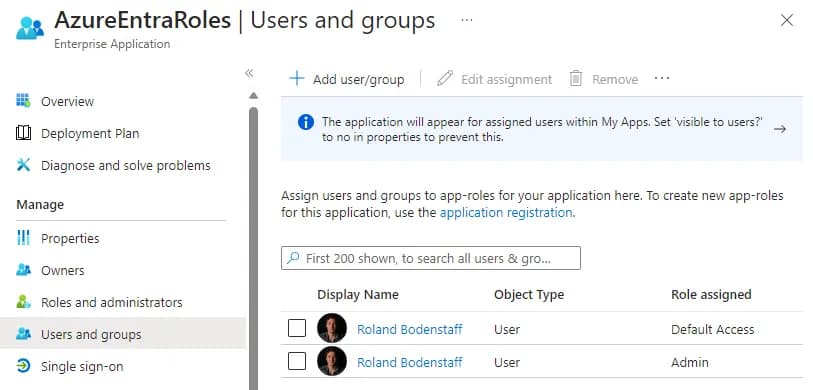Click 'User' type in Default Access row

(507, 329)
